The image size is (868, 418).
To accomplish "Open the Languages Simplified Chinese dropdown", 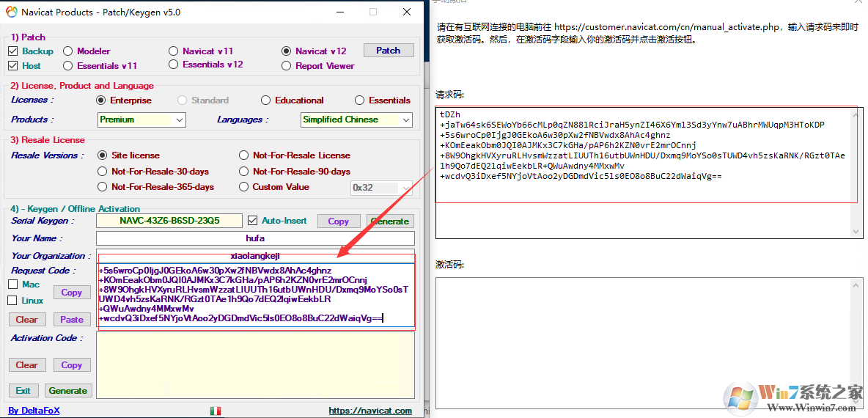I will point(356,119).
